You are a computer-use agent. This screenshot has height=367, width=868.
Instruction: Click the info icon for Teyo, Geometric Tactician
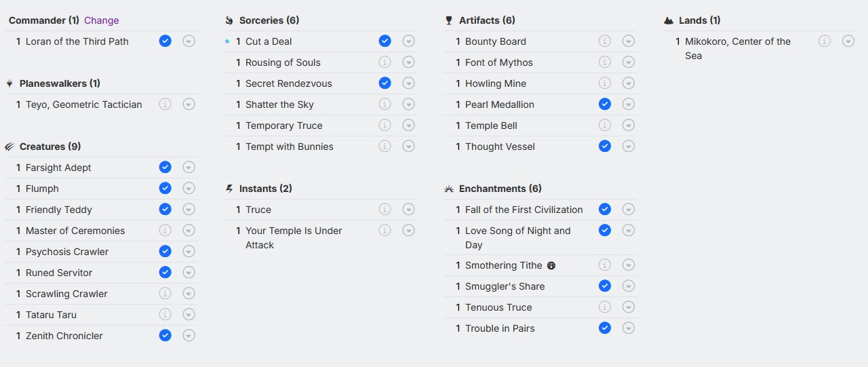pos(165,104)
